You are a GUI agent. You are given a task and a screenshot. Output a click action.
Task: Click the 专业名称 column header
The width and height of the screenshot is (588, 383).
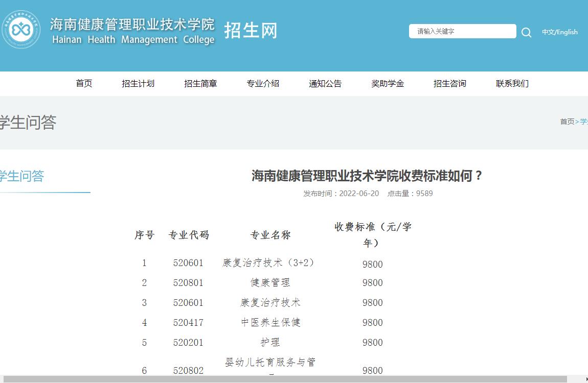point(270,235)
